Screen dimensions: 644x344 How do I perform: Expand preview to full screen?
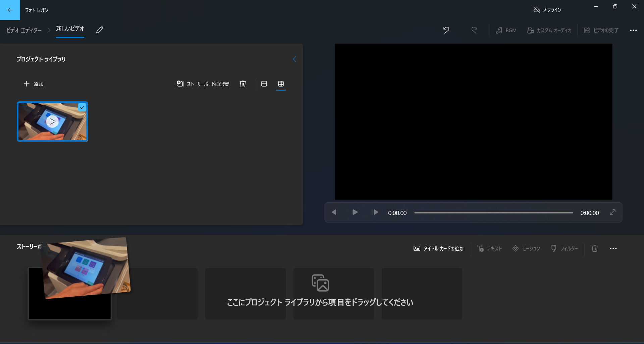click(x=612, y=212)
